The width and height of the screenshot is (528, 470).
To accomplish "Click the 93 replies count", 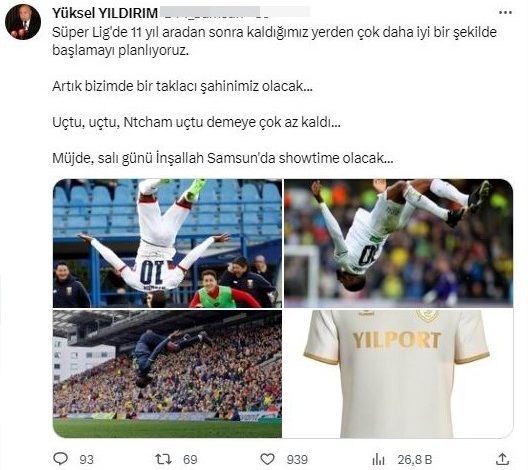I will coord(87,460).
